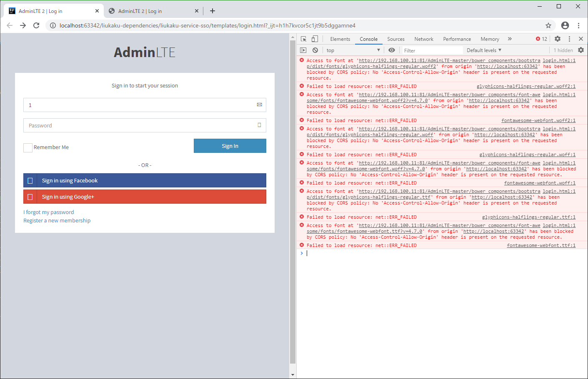The height and width of the screenshot is (379, 588).
Task: Open DevTools customize three-dot menu
Action: pos(569,39)
